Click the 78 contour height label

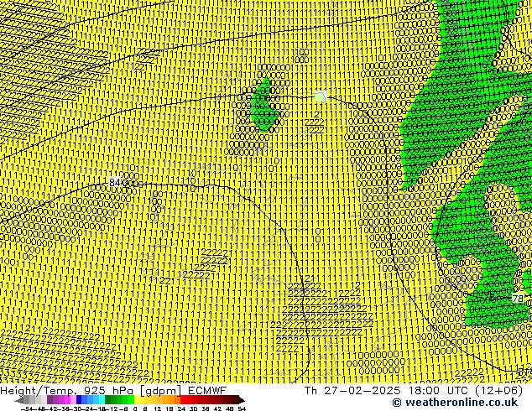518,299
